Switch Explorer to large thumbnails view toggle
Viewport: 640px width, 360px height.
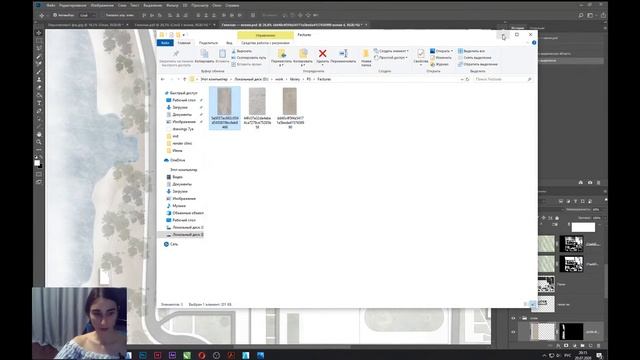(533, 304)
